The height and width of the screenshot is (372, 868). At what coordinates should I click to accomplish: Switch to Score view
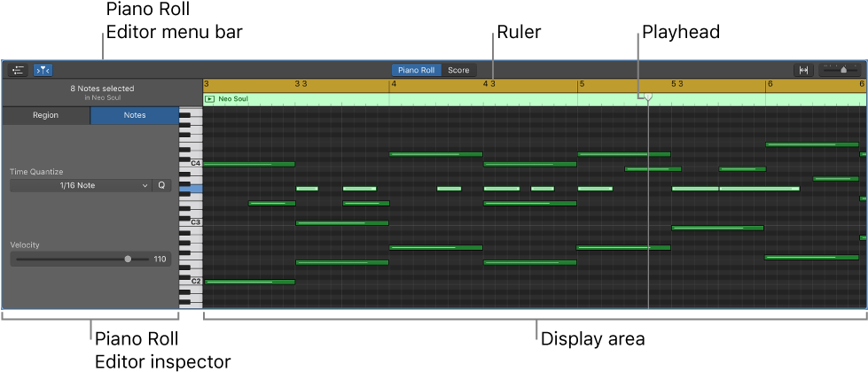point(458,70)
